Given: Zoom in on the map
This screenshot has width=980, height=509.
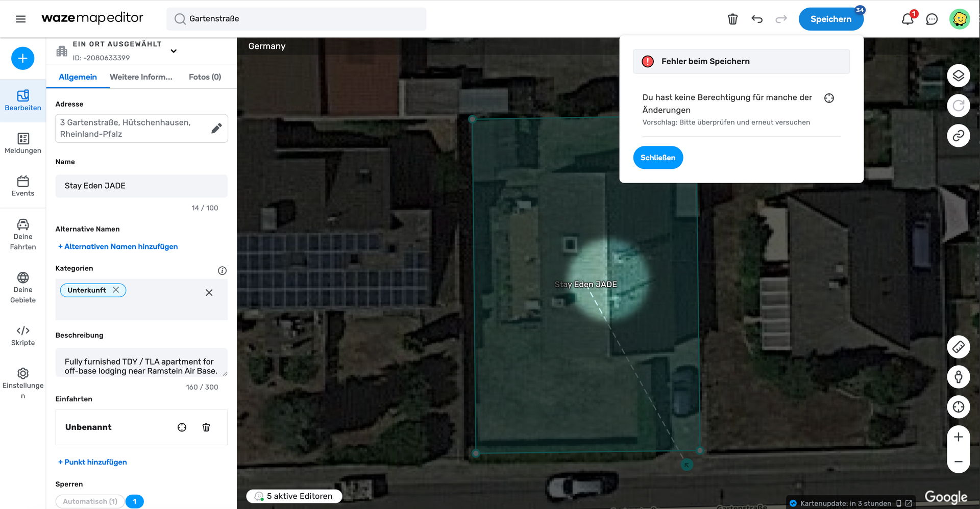Looking at the screenshot, I should tap(958, 437).
